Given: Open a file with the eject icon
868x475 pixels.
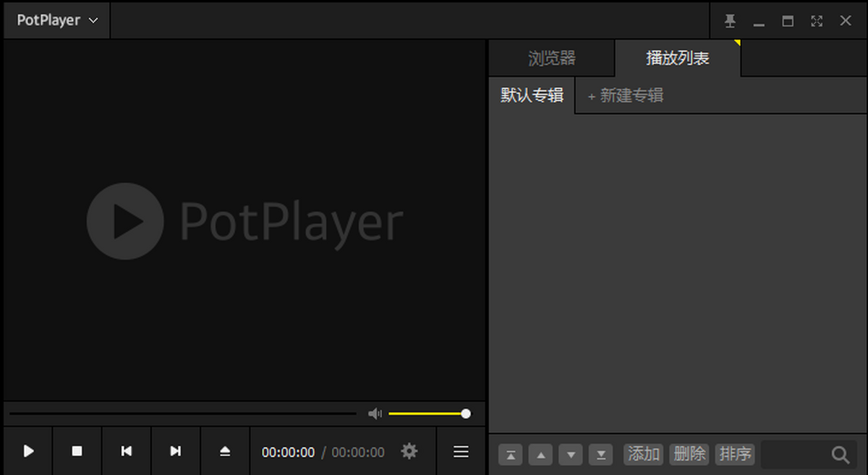Looking at the screenshot, I should [225, 451].
